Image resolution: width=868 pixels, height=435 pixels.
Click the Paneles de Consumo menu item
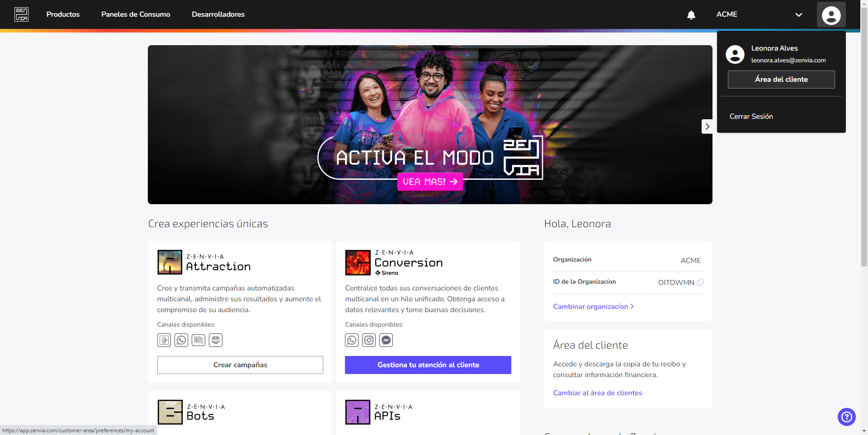pos(135,14)
